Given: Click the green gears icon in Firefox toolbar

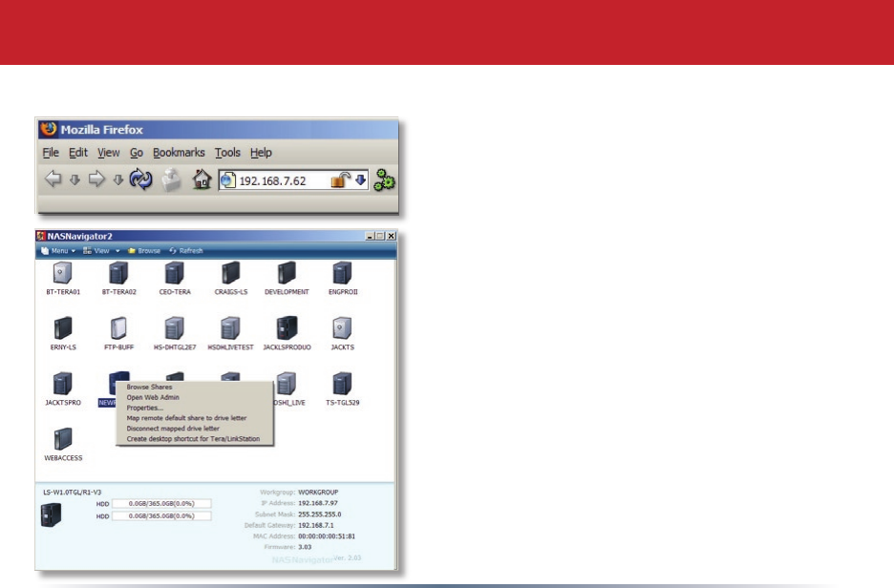Looking at the screenshot, I should (x=384, y=180).
